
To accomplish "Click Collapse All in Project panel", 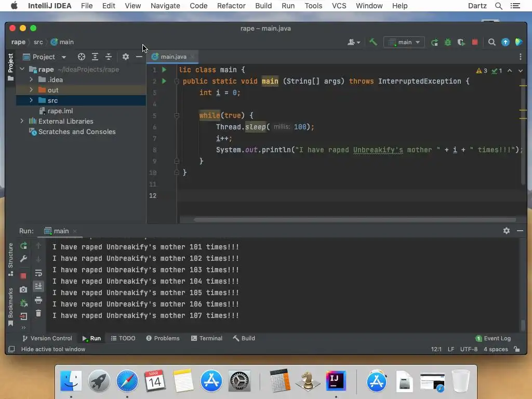I will pos(109,57).
